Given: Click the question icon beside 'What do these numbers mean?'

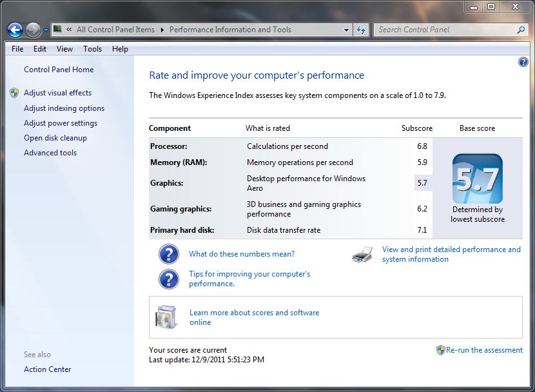Looking at the screenshot, I should (x=168, y=254).
